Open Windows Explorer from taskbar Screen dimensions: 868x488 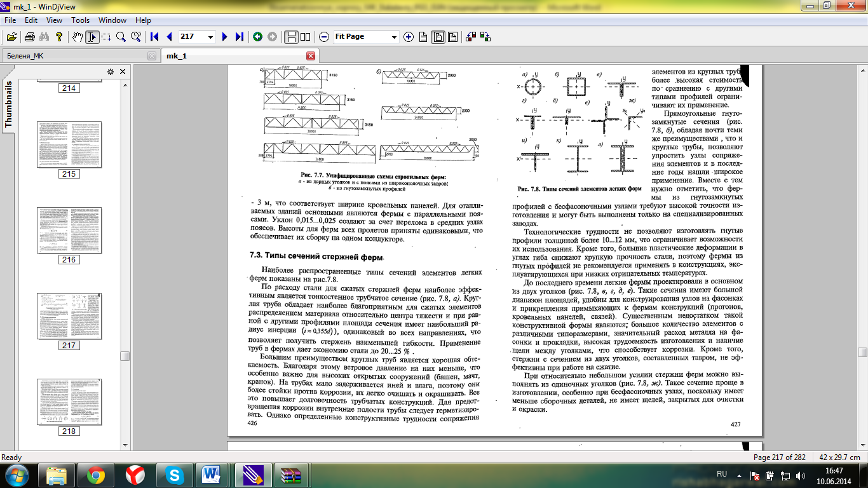coord(57,475)
